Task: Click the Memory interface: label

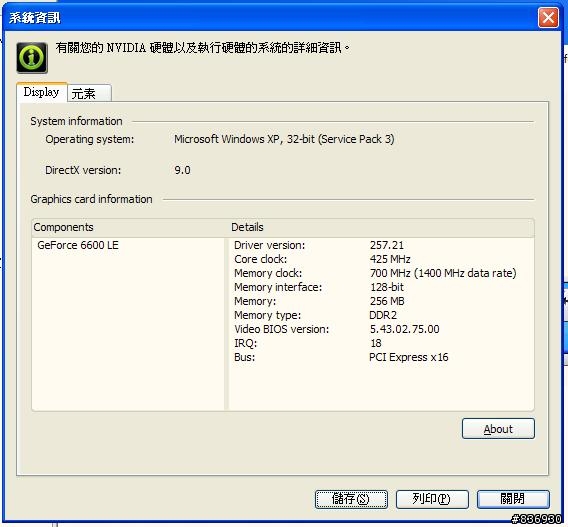Action: tap(278, 287)
